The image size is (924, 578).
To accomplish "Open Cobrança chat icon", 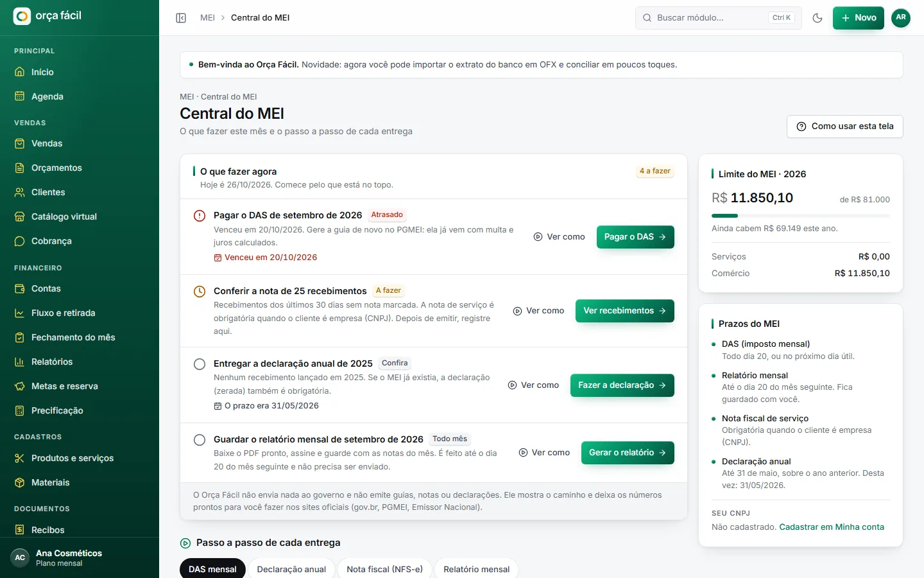I will (x=20, y=241).
